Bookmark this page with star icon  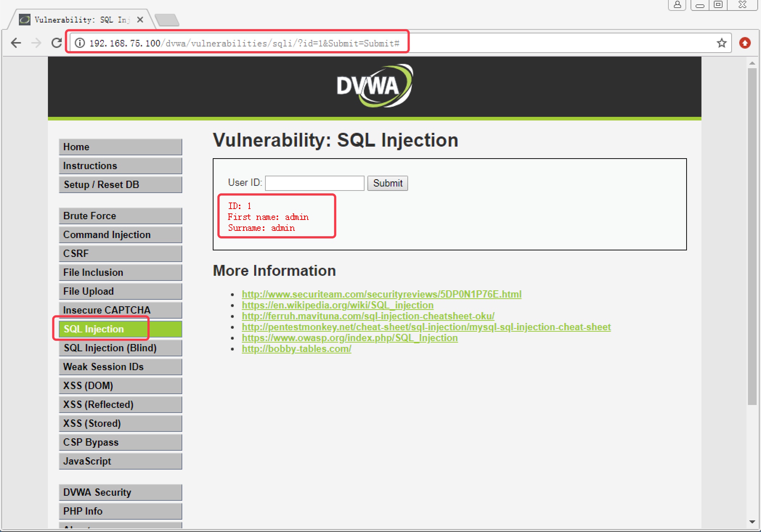coord(721,43)
